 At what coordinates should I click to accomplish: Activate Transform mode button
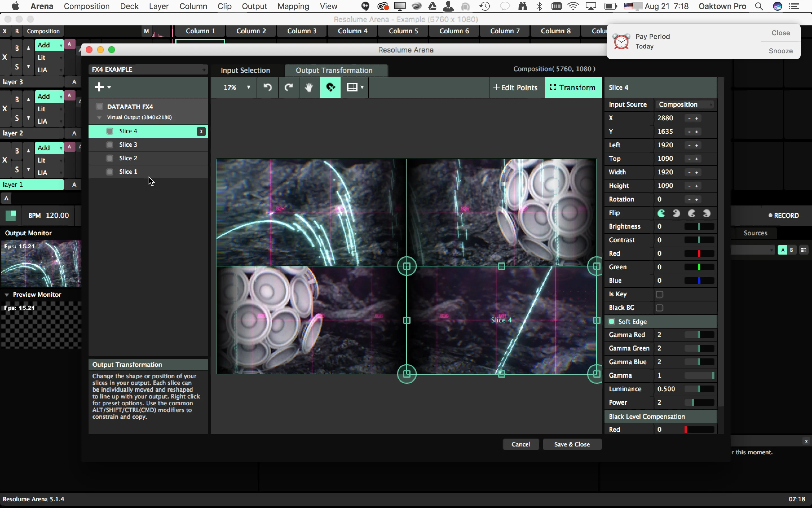pos(573,87)
